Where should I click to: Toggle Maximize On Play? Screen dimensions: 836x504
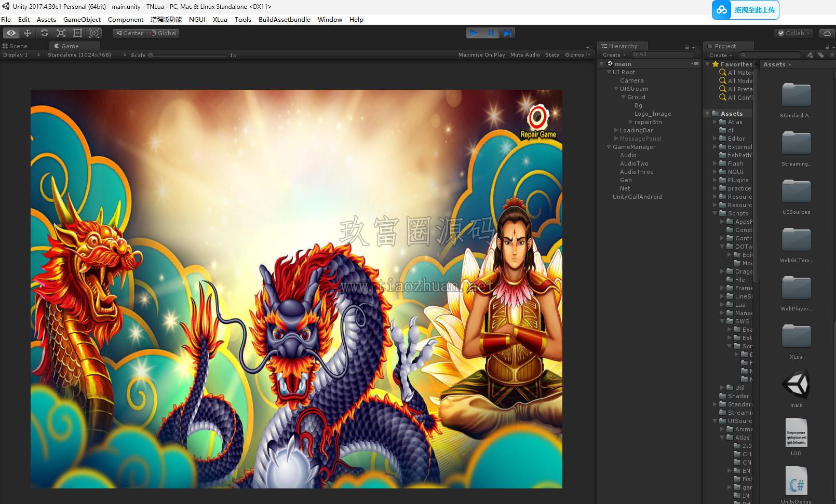tap(481, 55)
